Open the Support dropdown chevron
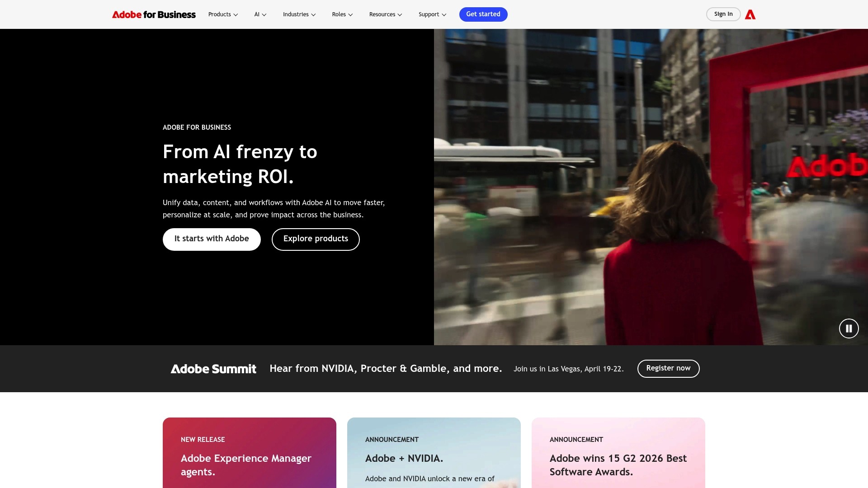 coord(444,14)
